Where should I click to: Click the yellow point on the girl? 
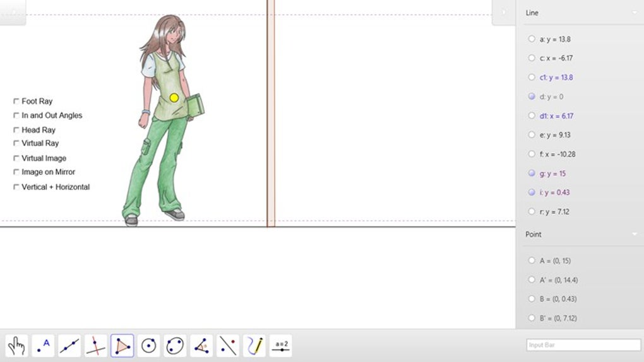(x=174, y=98)
